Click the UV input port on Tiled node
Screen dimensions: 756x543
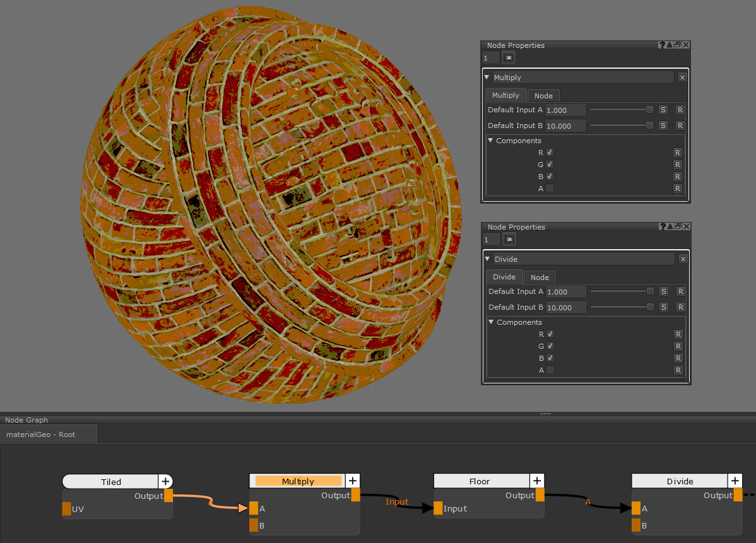coord(67,509)
